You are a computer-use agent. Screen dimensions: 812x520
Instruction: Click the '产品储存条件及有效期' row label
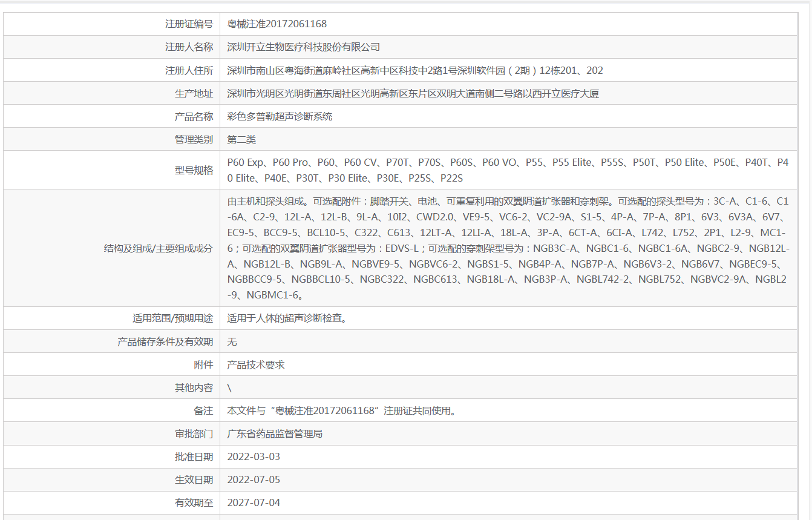(165, 341)
